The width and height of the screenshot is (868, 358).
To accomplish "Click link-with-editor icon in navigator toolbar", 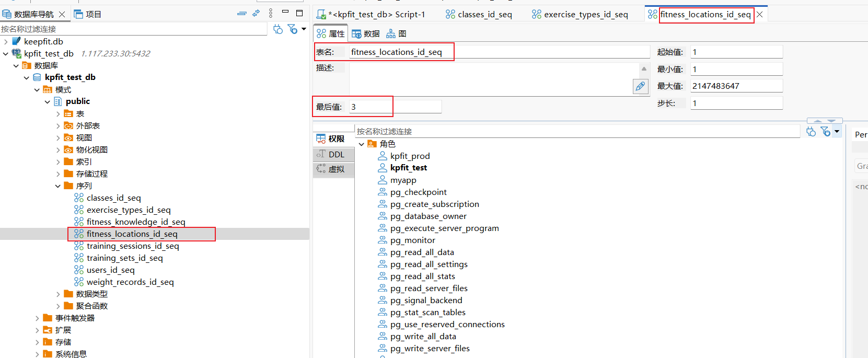I will click(x=256, y=14).
